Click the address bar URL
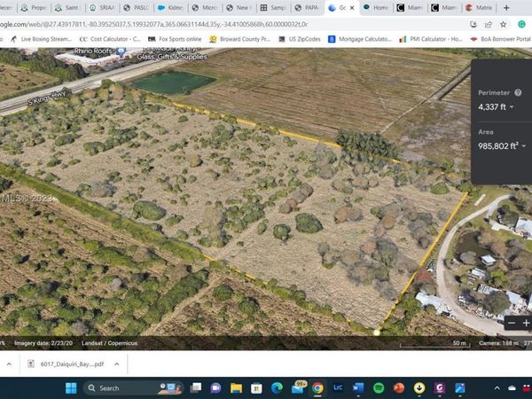Viewport: 532px width, 399px height. tap(153, 25)
